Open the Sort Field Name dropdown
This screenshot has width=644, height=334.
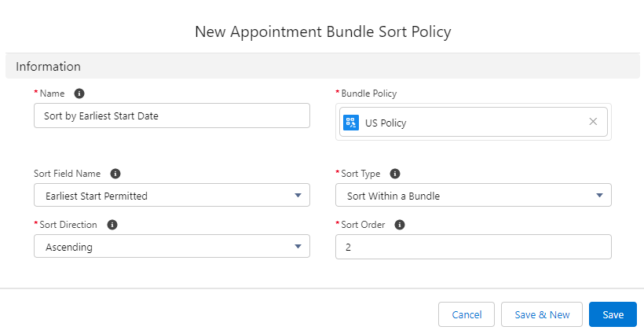pyautogui.click(x=172, y=195)
